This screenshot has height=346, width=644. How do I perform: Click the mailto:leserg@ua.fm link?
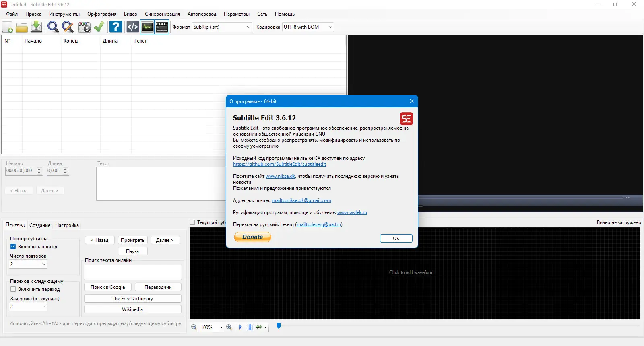coord(319,224)
